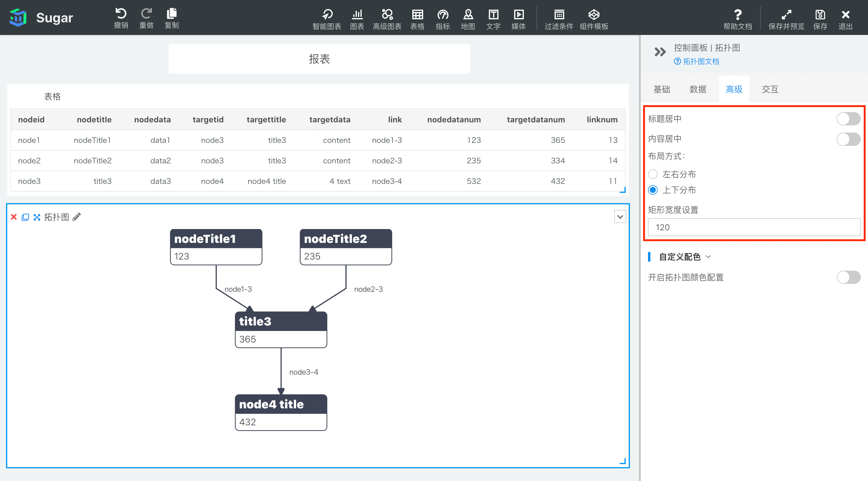Toggle the 标题居中 switch
The width and height of the screenshot is (868, 481).
point(848,118)
